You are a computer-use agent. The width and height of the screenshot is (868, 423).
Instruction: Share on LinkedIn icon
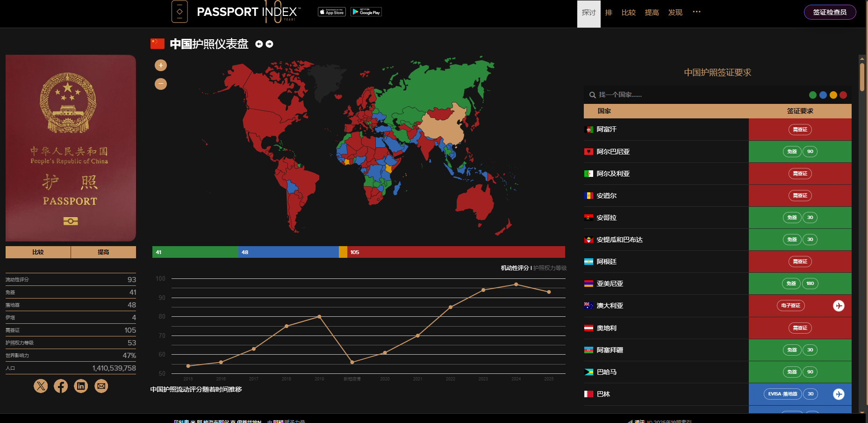point(81,386)
